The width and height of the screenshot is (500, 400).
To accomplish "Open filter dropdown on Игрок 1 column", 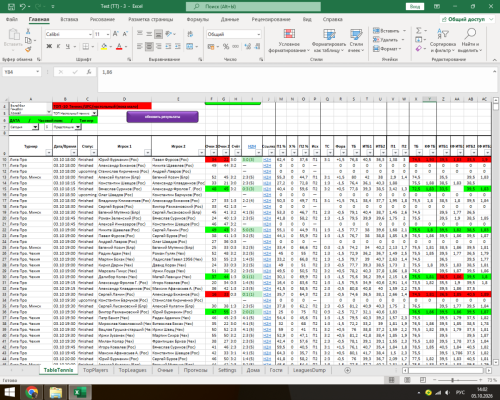I will click(x=148, y=153).
